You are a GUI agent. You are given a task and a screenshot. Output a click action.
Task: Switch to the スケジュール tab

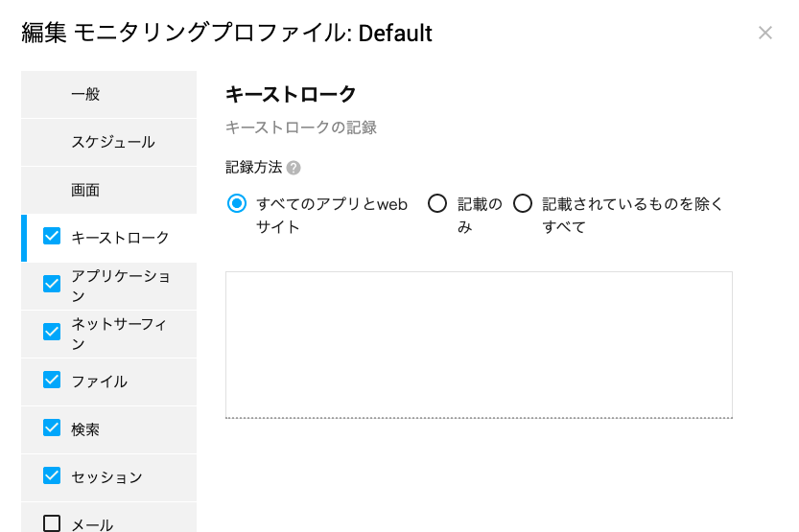(108, 143)
